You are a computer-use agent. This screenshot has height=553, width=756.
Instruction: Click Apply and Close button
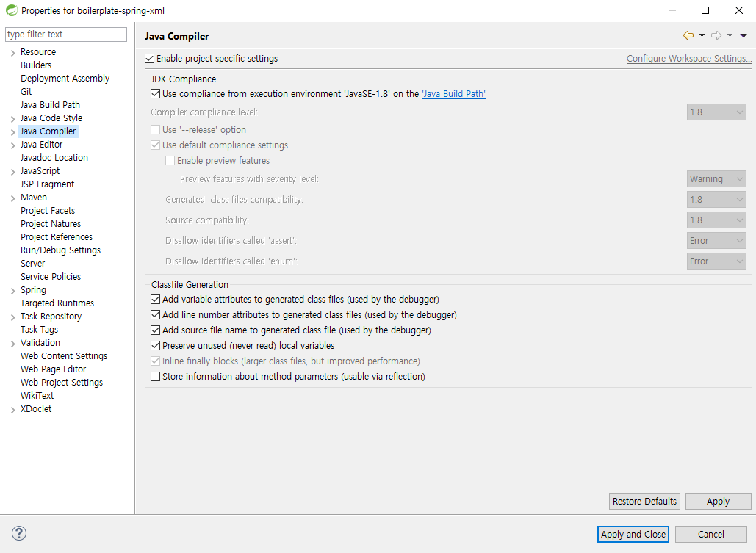pos(633,534)
